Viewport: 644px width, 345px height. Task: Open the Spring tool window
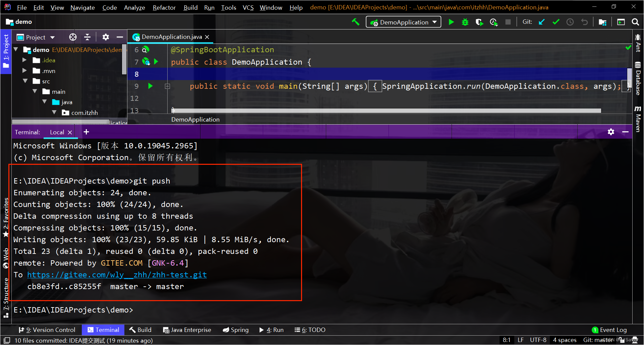pyautogui.click(x=236, y=330)
